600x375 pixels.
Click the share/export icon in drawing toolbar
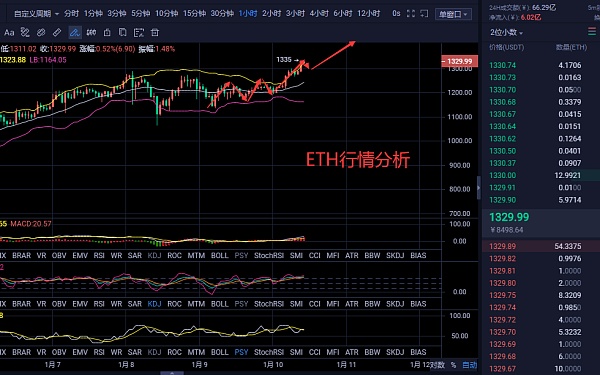pyautogui.click(x=107, y=33)
